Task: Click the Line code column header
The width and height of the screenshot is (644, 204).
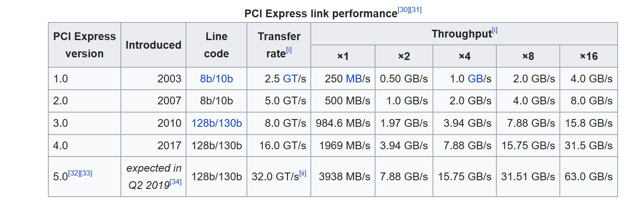Action: 216,45
